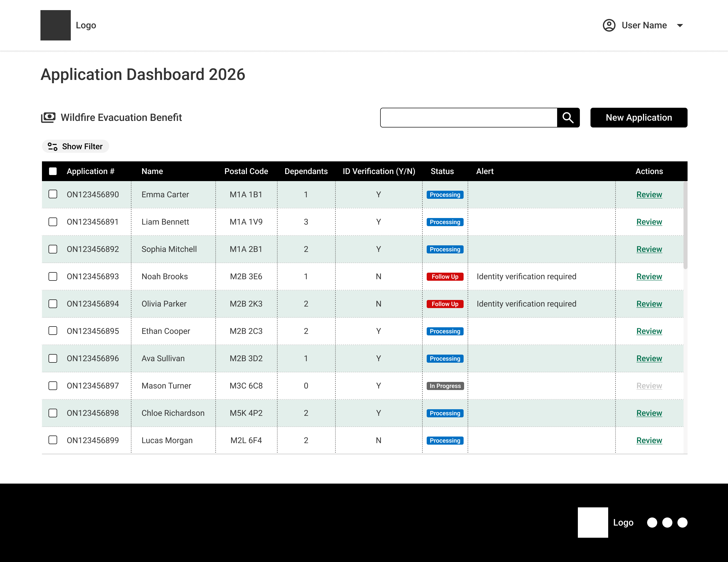Click greyed Review link for Mason Turner
Screen dimensions: 728x562
pos(649,386)
